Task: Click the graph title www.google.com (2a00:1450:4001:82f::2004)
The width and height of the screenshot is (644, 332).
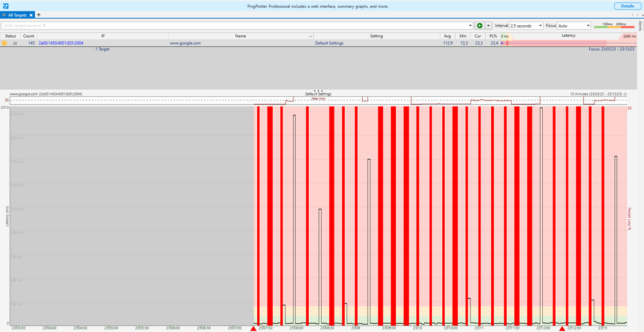Action: (x=46, y=94)
